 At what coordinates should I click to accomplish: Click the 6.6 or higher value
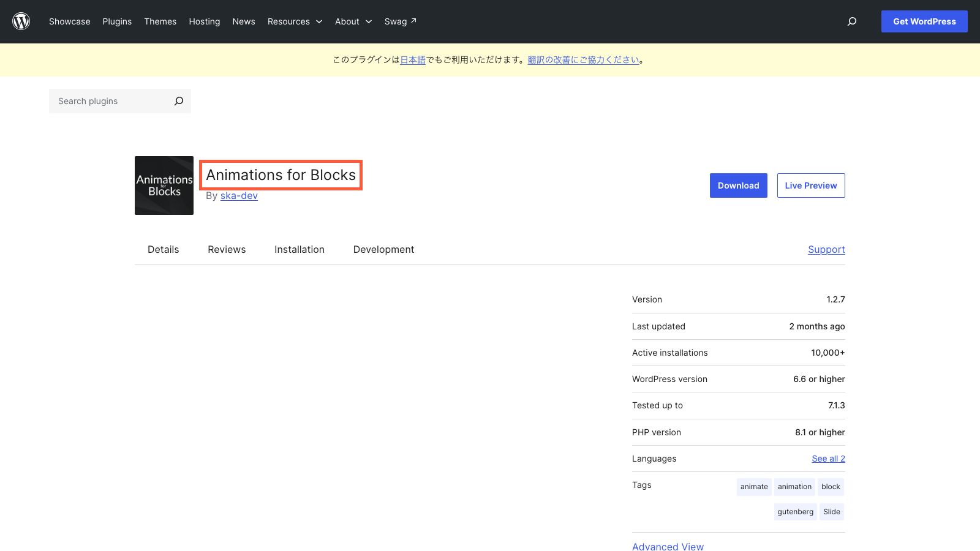pos(819,379)
